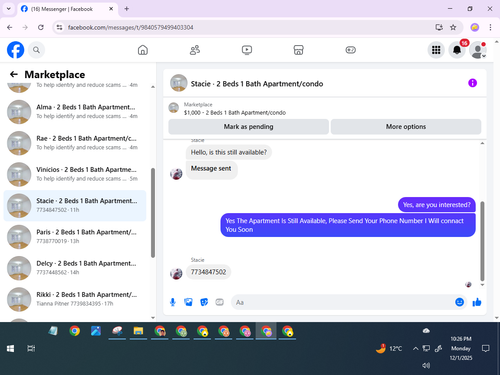Click the address bar URL

pyautogui.click(x=130, y=27)
